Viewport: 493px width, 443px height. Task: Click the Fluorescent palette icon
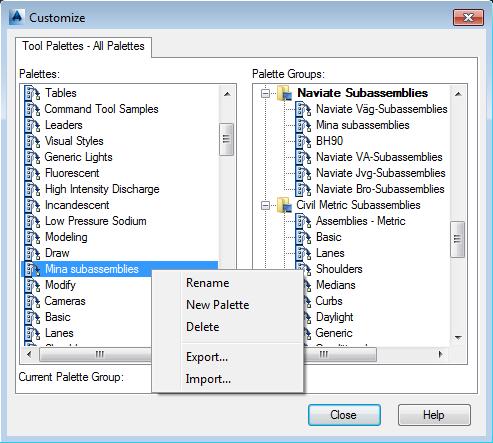(32, 173)
